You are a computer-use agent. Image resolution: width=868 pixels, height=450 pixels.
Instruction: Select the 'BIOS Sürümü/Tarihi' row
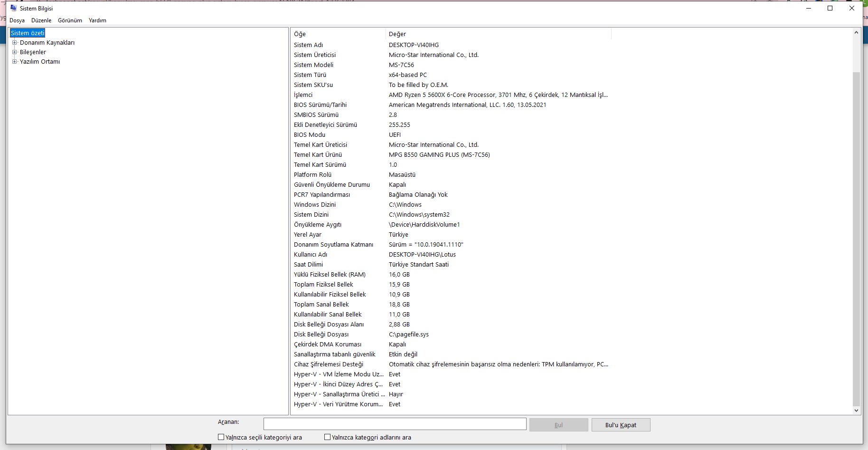(451, 105)
